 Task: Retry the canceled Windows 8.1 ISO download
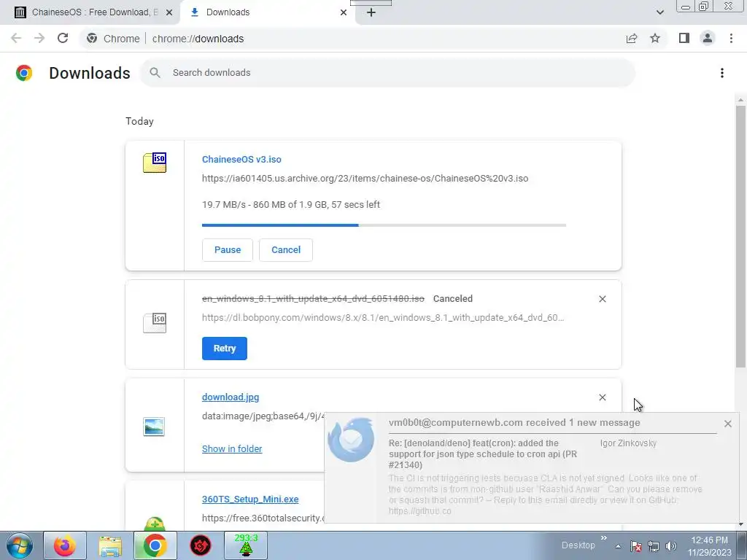225,349
